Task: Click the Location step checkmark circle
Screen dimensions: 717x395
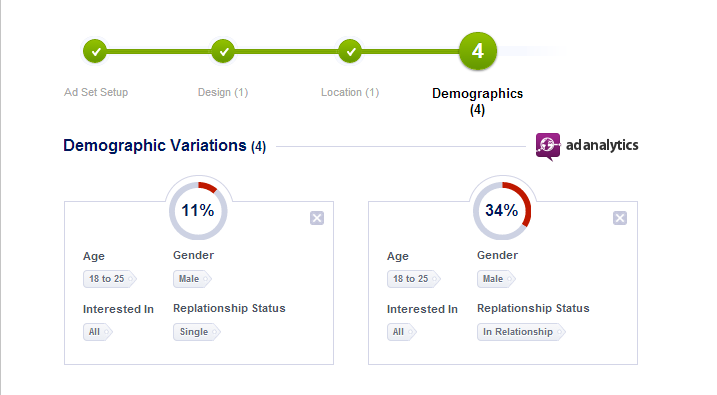Action: click(x=350, y=51)
